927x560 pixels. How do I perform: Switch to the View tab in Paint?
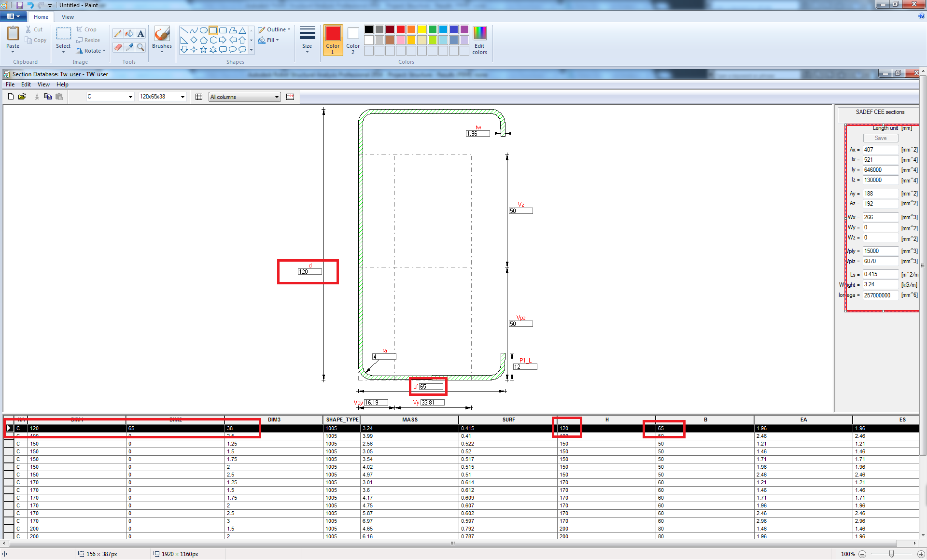pyautogui.click(x=68, y=17)
